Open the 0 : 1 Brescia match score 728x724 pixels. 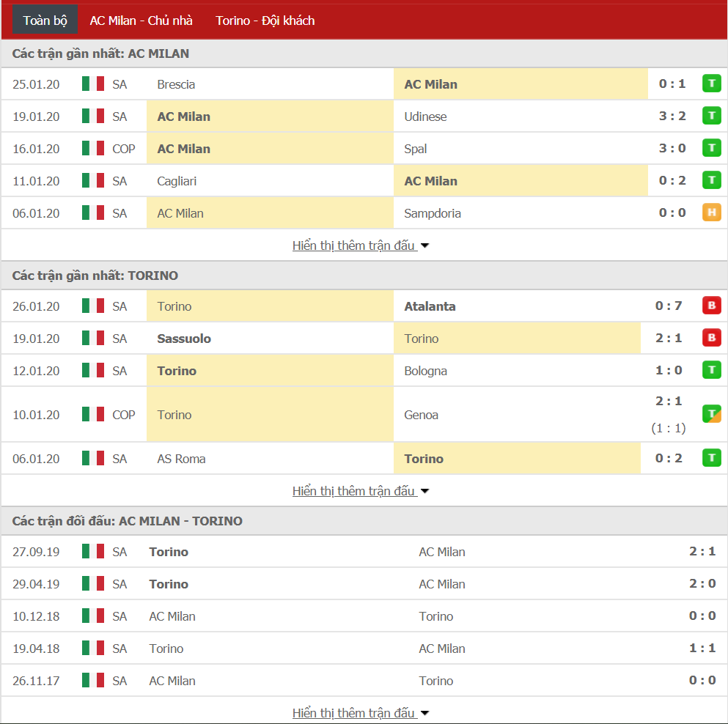[672, 84]
